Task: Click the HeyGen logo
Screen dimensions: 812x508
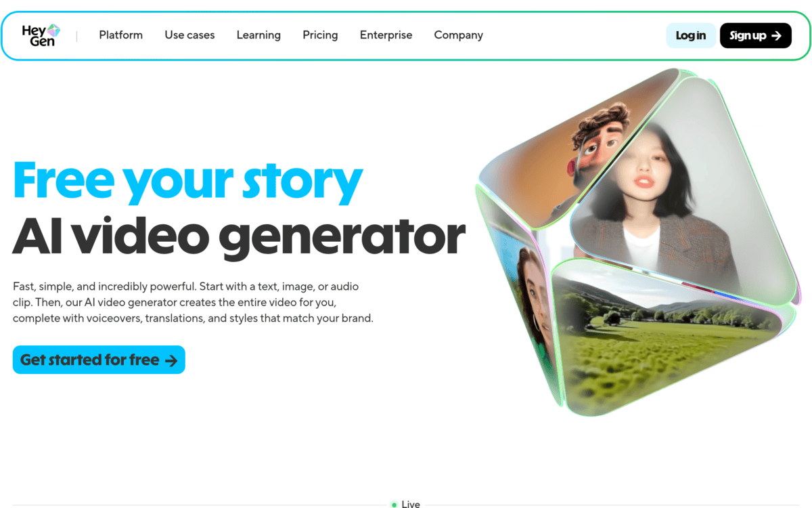Action: click(41, 35)
